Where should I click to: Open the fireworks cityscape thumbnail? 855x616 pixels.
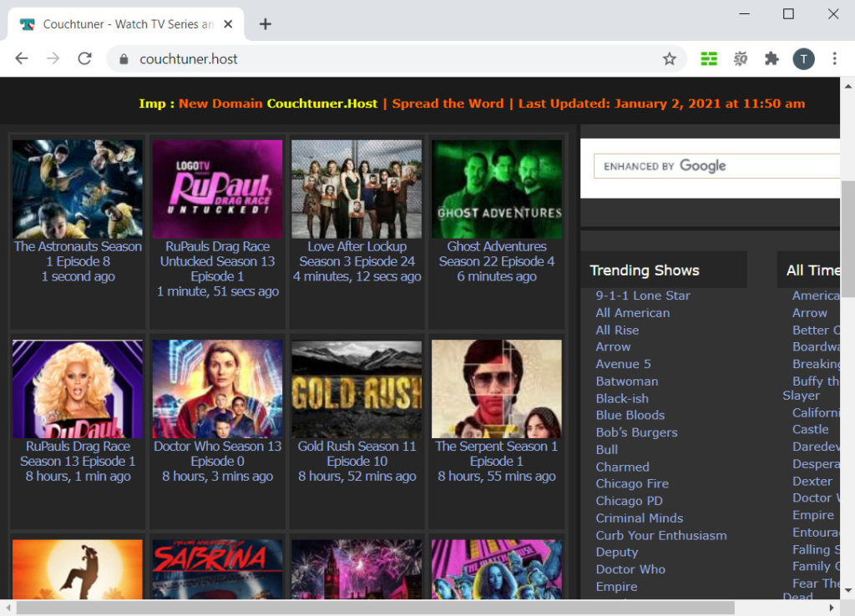(357, 569)
